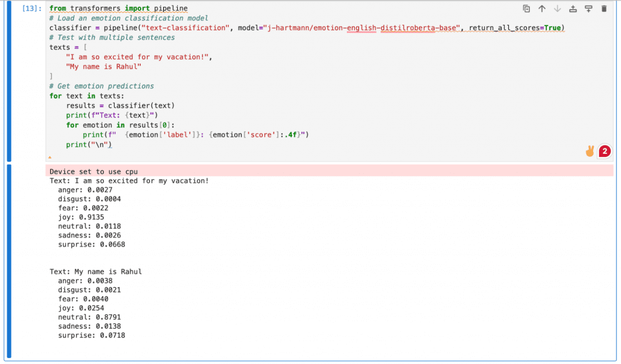This screenshot has width=621, height=364.
Task: Select the cell via [13] execution prompt
Action: 32,8
